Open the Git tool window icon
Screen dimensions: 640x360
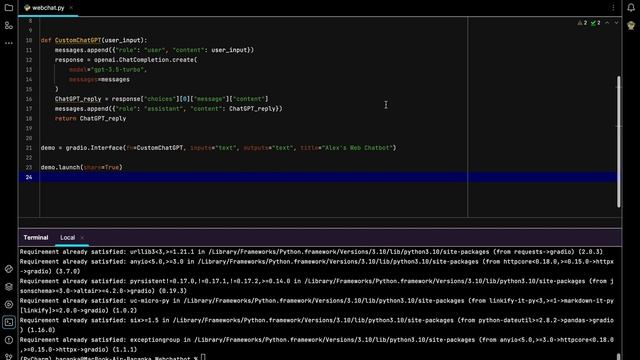9,356
